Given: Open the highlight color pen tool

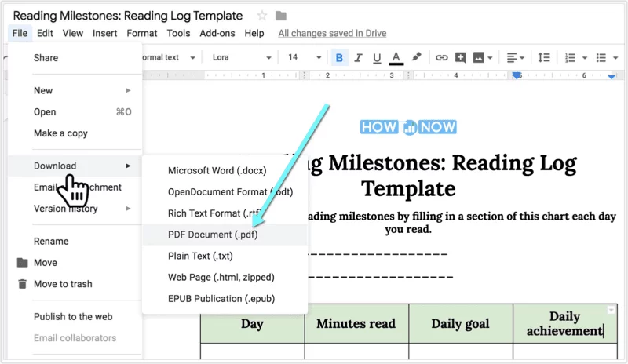Looking at the screenshot, I should coord(416,57).
